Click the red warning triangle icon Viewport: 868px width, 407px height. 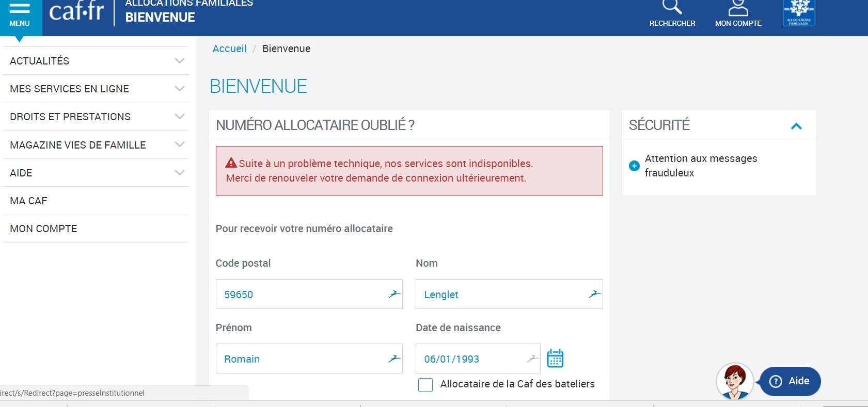point(231,162)
